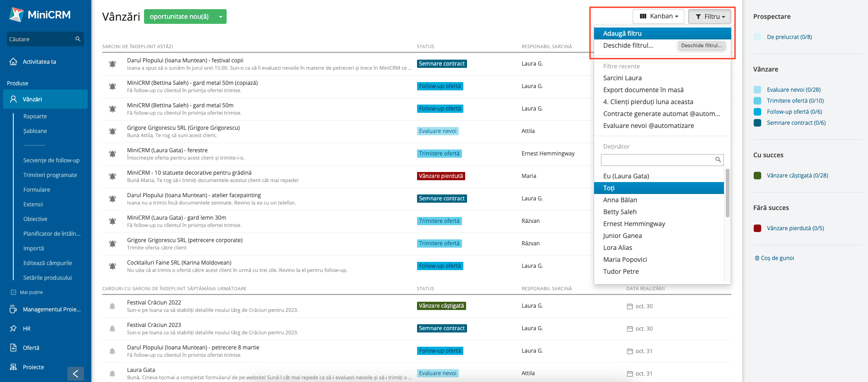This screenshot has height=382, width=868.
Task: Click bell icon for gard lemn 30m row
Action: (112, 221)
